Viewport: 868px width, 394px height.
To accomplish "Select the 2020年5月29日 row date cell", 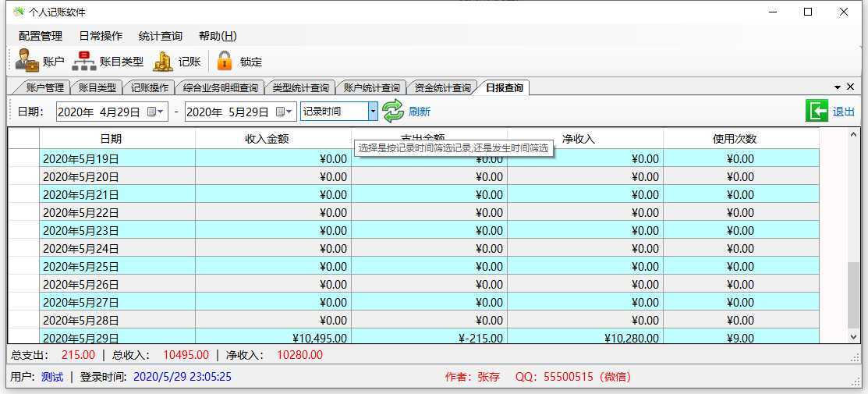I will 117,336.
